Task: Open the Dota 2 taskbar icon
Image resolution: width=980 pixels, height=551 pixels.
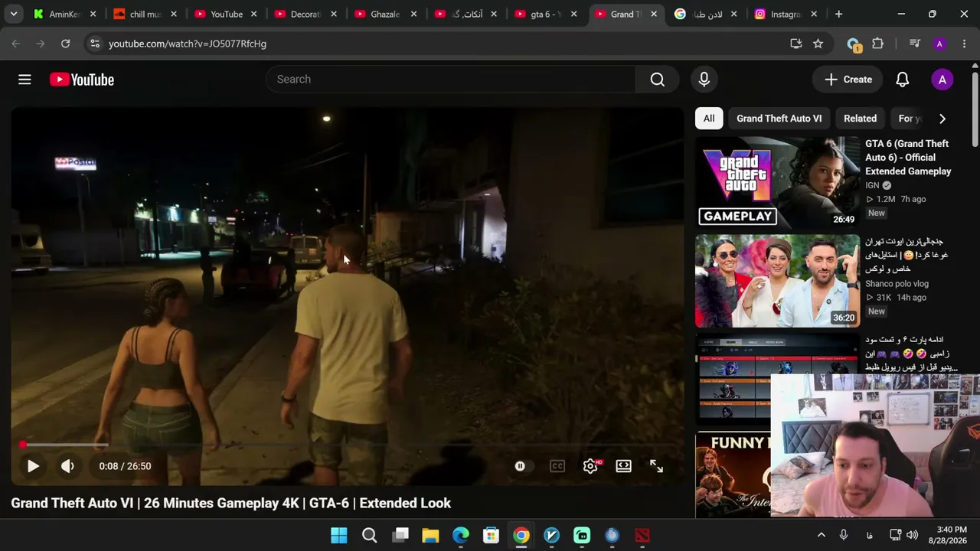Action: tap(642, 535)
